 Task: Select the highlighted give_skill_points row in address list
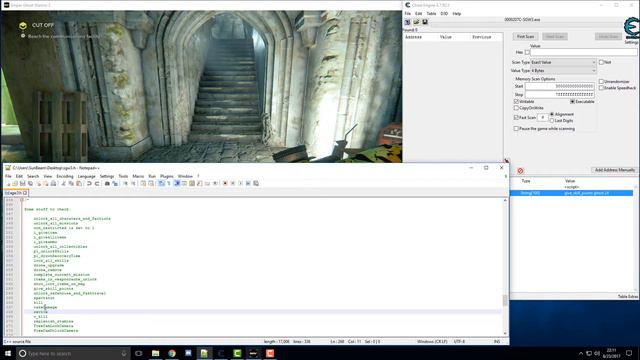571,193
